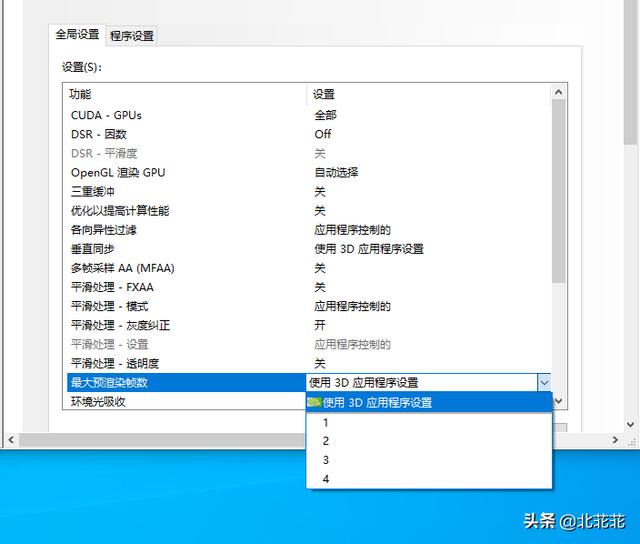Viewport: 640px width, 544px height.
Task: Click the outer panel scroll-down arrow
Action: 630,425
